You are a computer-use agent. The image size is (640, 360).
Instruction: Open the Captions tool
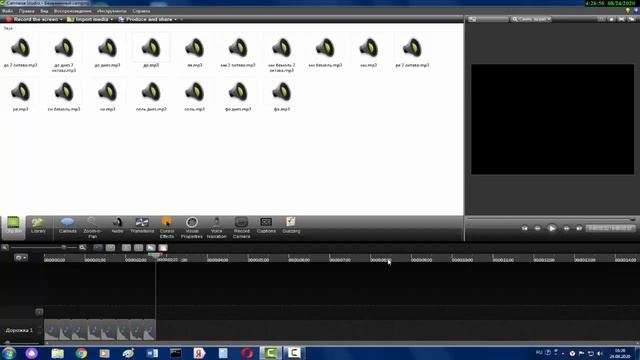pos(266,226)
